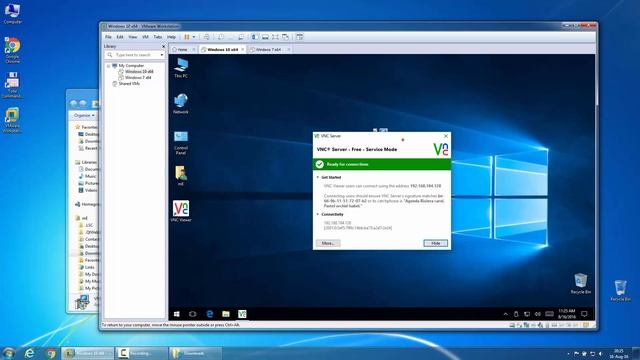Click the thumbnail bar view icon
The width and height of the screenshot is (640, 360).
point(265,37)
